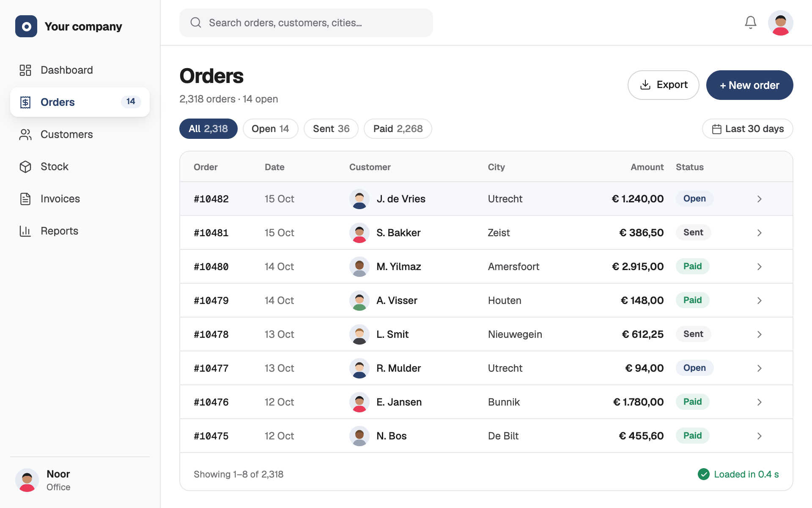Select Orders in the sidebar menu
812x508 pixels.
tap(80, 102)
